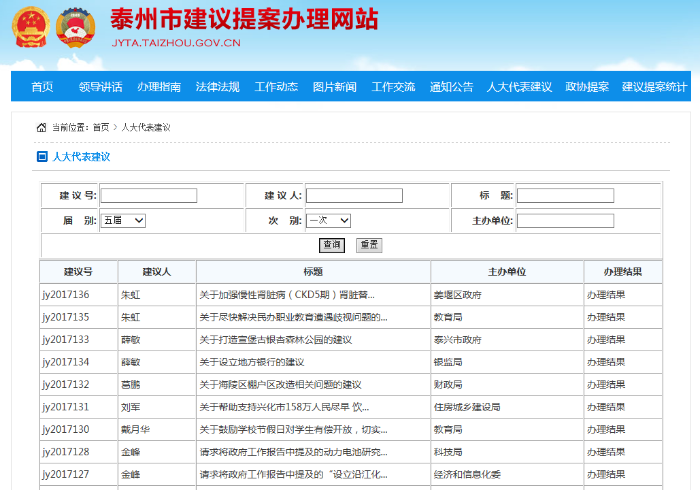Expand the 次别 dropdown showing 一次
This screenshot has height=490, width=700.
328,220
